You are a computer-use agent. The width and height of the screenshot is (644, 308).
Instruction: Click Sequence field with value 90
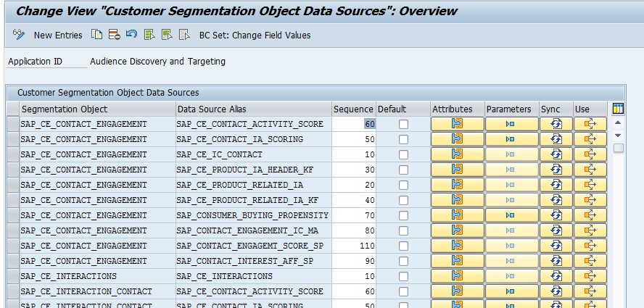354,261
